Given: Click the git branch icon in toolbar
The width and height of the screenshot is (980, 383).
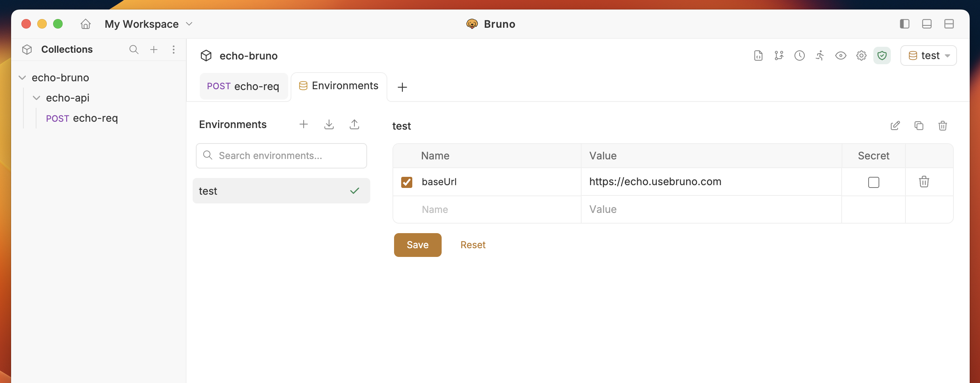Looking at the screenshot, I should 779,56.
